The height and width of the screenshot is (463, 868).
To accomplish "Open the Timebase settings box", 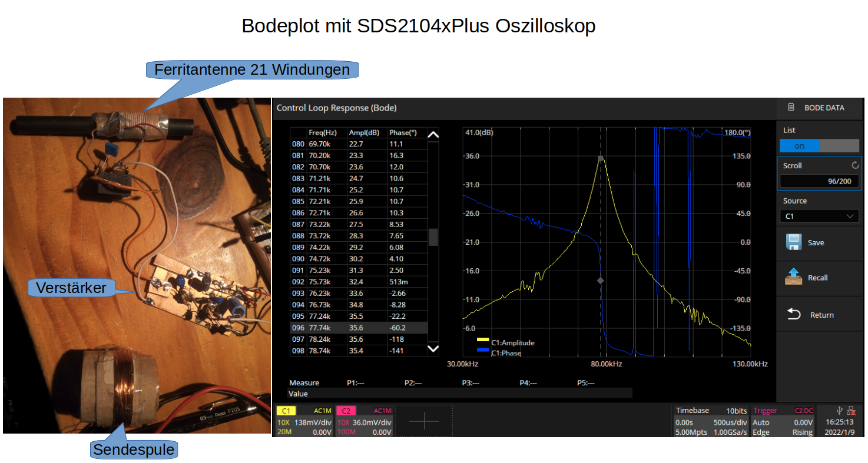I will [711, 421].
